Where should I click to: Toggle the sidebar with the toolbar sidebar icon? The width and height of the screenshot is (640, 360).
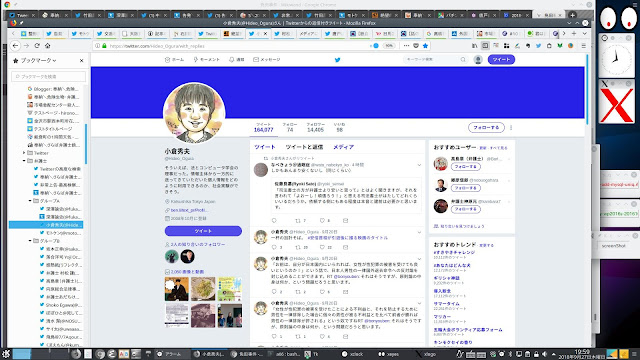click(x=485, y=46)
